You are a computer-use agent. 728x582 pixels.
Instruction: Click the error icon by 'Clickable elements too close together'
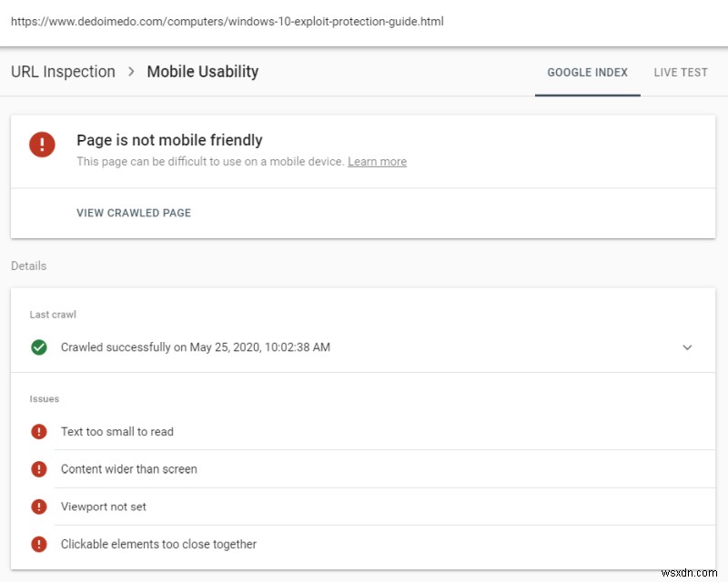click(38, 544)
